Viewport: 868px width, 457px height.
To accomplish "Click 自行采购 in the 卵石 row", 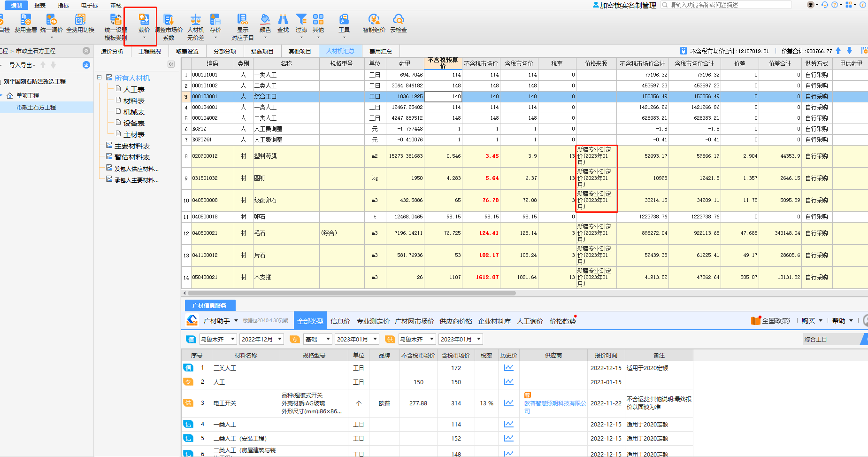I will click(x=816, y=217).
